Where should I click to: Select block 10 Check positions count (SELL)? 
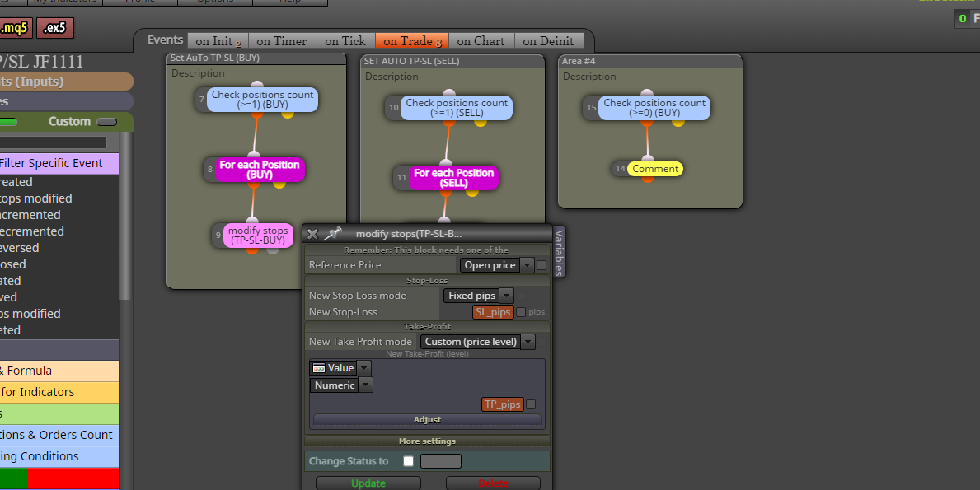(457, 107)
